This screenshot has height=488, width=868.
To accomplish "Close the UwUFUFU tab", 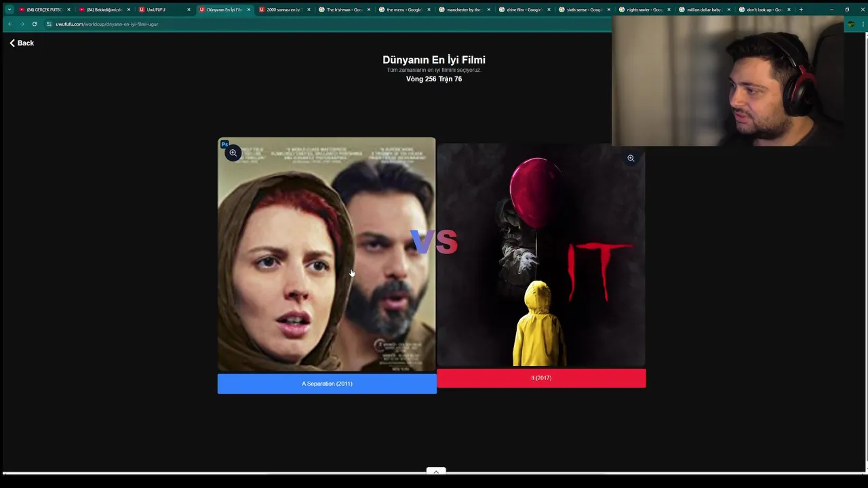I will coord(189,9).
